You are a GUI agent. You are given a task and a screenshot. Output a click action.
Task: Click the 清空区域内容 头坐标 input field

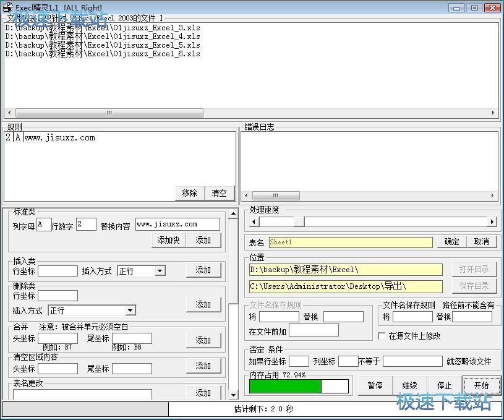click(58, 369)
